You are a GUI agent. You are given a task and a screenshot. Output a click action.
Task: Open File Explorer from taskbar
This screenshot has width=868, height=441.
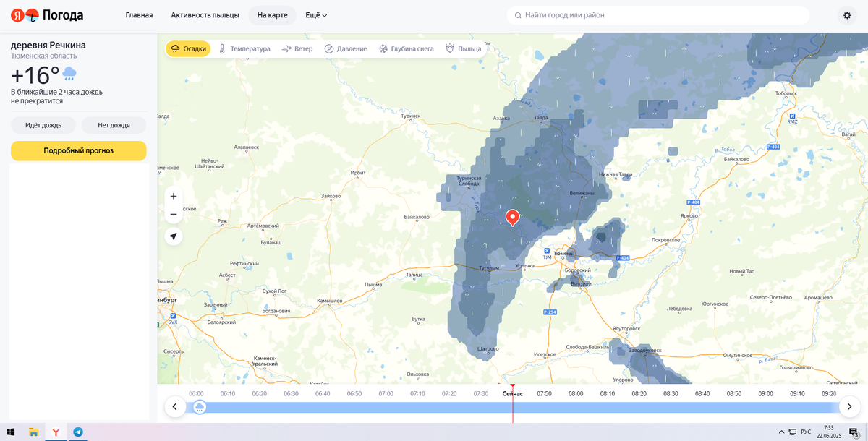[x=33, y=432]
